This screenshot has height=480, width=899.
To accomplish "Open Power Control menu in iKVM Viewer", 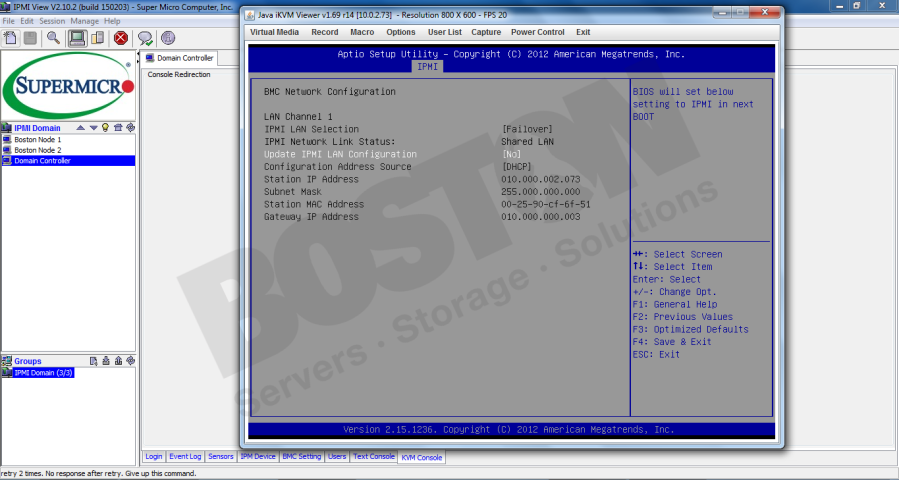I will (538, 32).
